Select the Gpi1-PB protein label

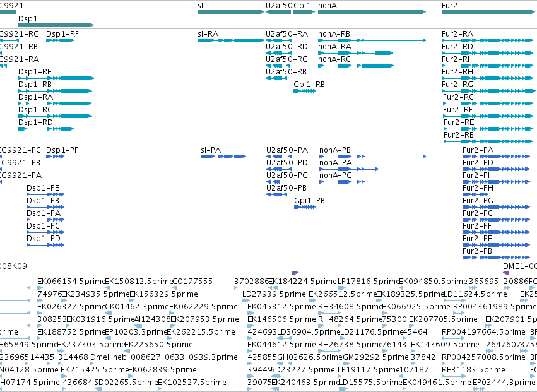pyautogui.click(x=309, y=201)
